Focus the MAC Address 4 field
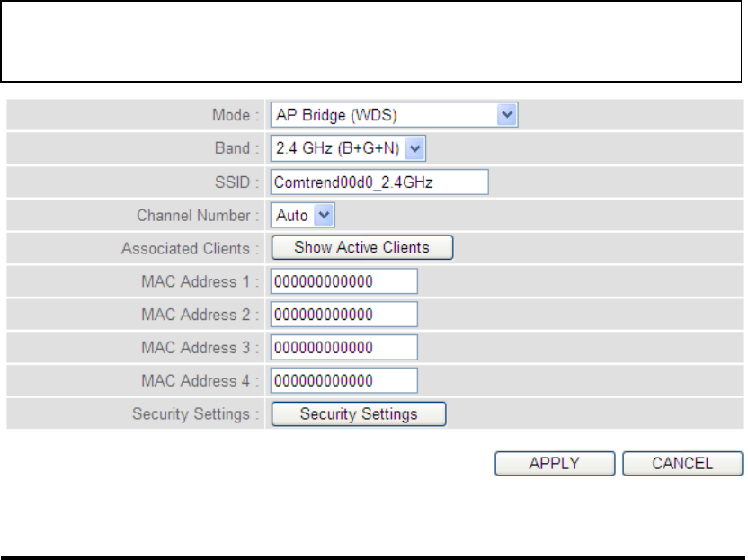 pos(344,380)
